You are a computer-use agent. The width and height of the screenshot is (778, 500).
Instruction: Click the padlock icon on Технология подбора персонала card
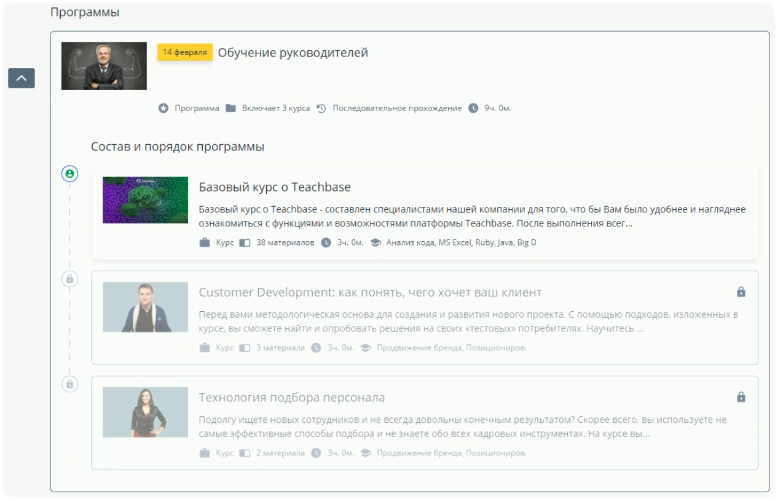[741, 397]
